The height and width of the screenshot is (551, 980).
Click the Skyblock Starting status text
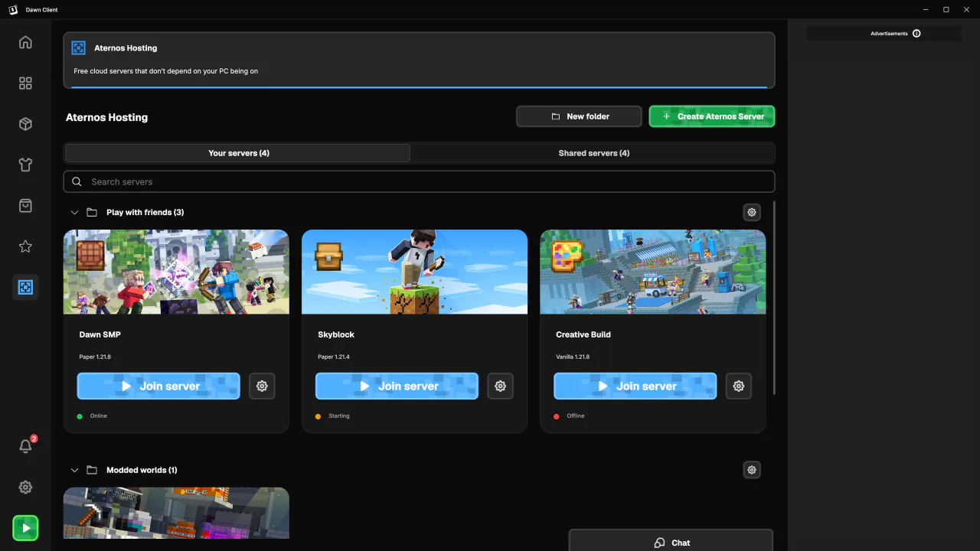pyautogui.click(x=339, y=416)
